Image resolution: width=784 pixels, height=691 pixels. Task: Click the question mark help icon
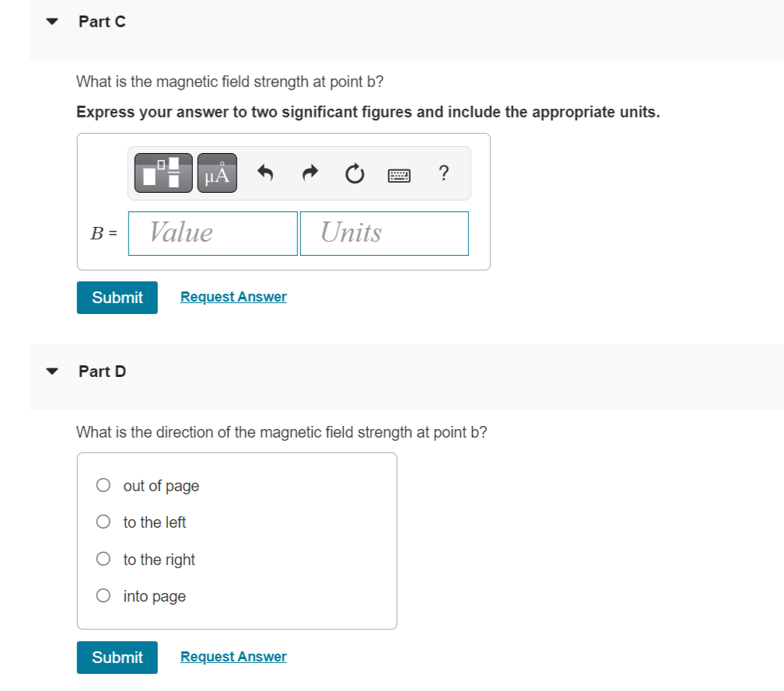443,172
